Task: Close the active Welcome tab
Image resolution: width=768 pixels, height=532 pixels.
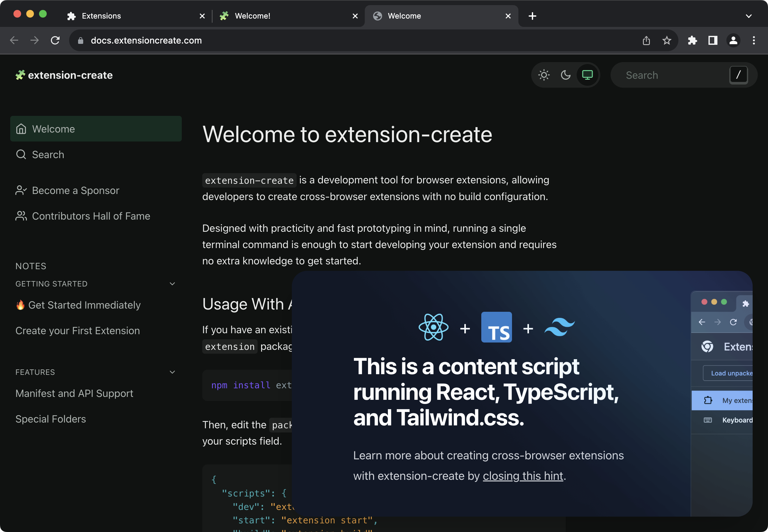Action: click(508, 16)
